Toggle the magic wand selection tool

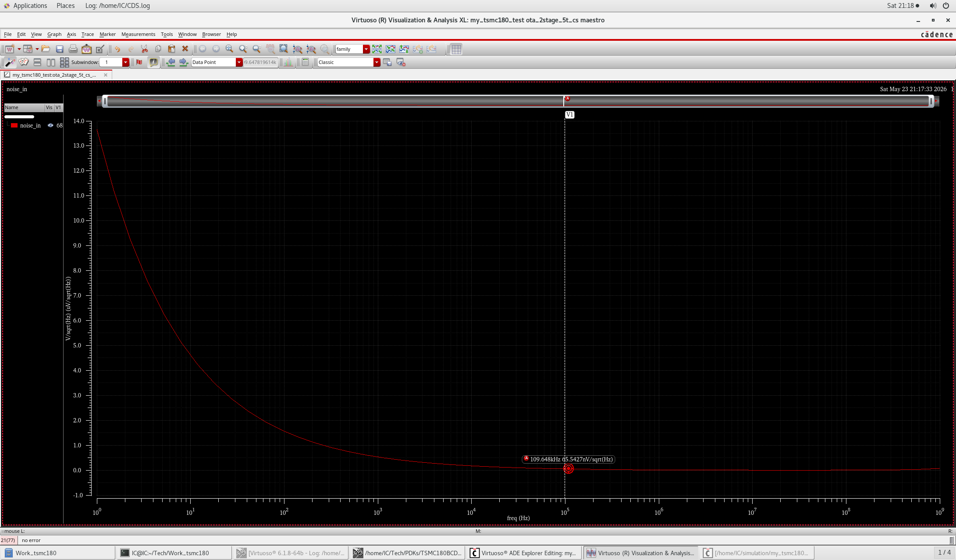click(x=10, y=62)
